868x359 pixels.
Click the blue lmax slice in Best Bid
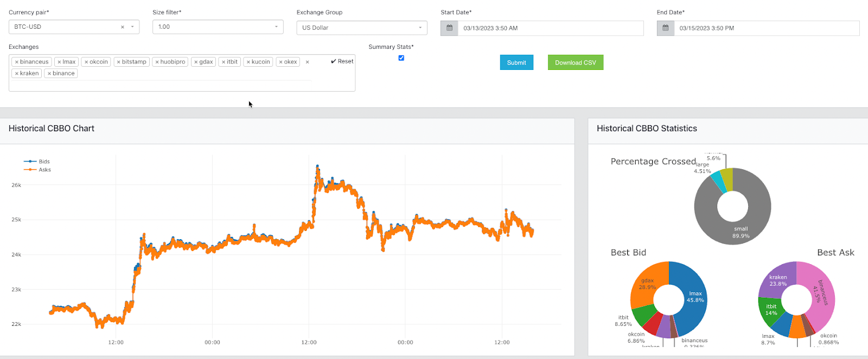pyautogui.click(x=692, y=304)
